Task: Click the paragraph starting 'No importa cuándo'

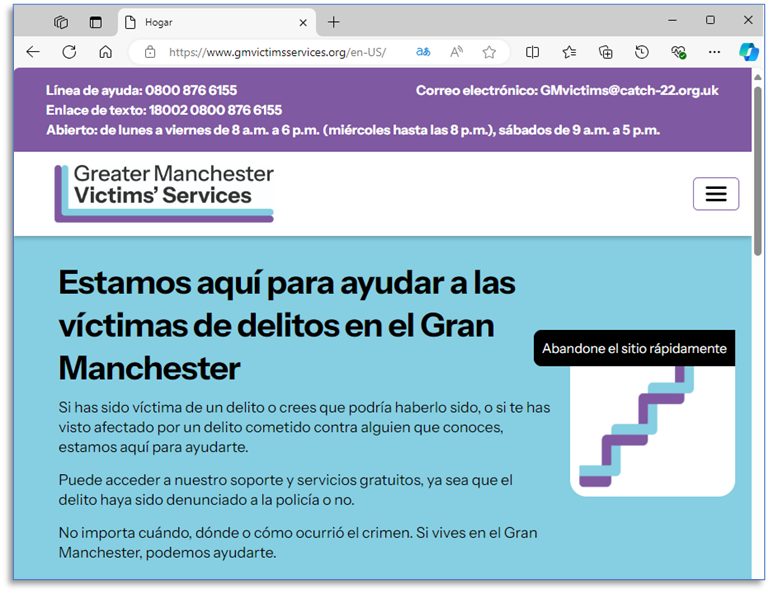Action: coord(298,542)
